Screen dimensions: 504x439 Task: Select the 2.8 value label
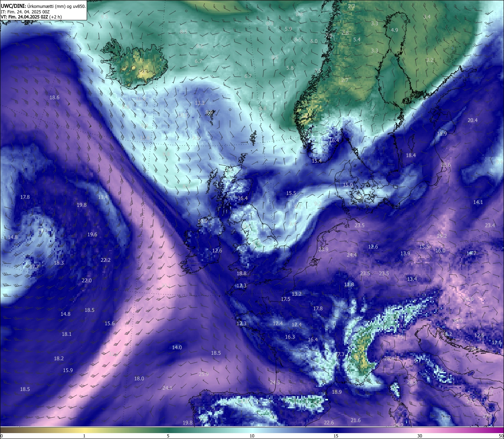345,33
